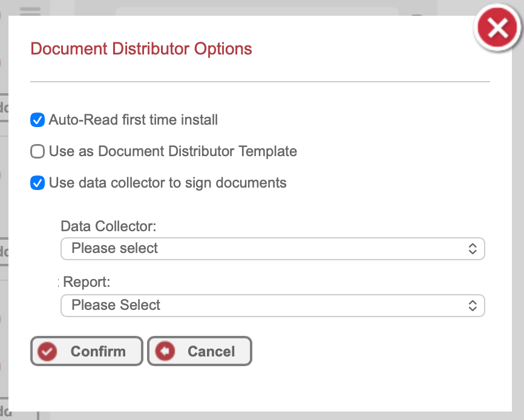Click the 'Data Collector:' field label
The width and height of the screenshot is (524, 420).
tap(108, 226)
